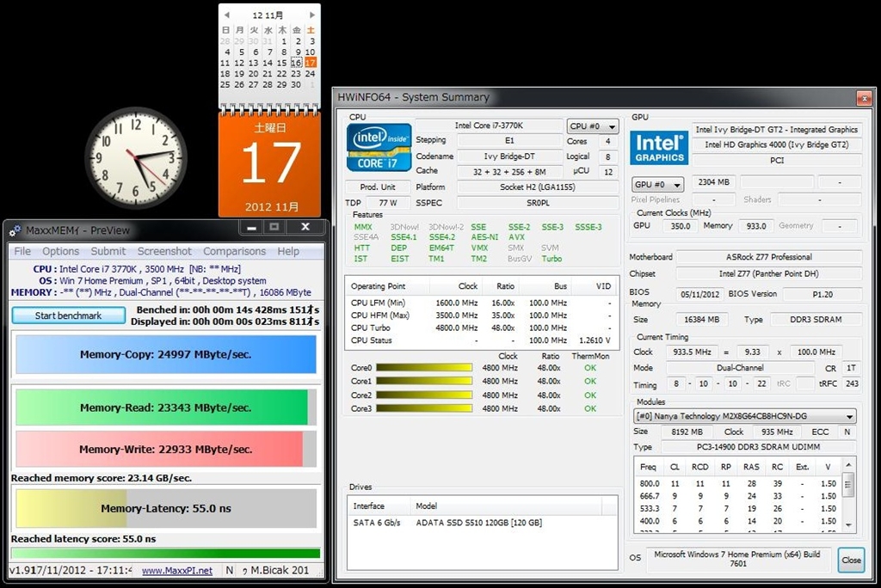The image size is (881, 588).
Task: Go to previous month in calendar gadget
Action: (226, 15)
